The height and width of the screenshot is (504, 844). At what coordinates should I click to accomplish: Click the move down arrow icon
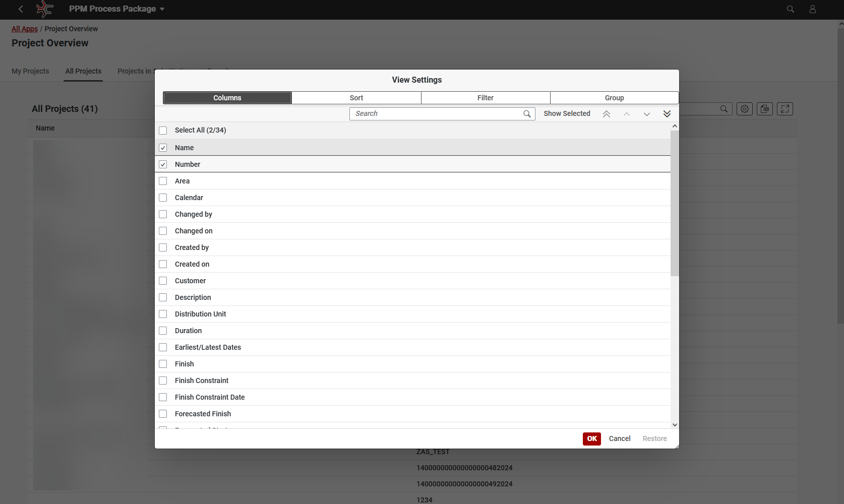(647, 114)
